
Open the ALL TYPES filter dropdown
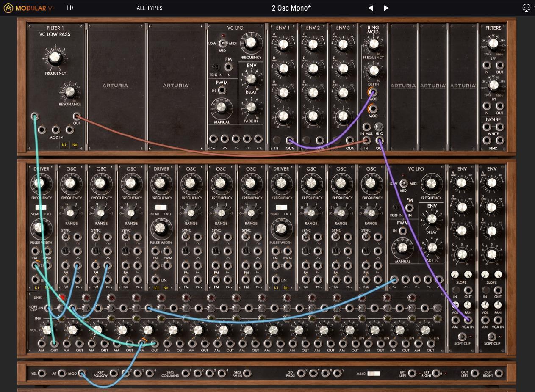(x=149, y=8)
